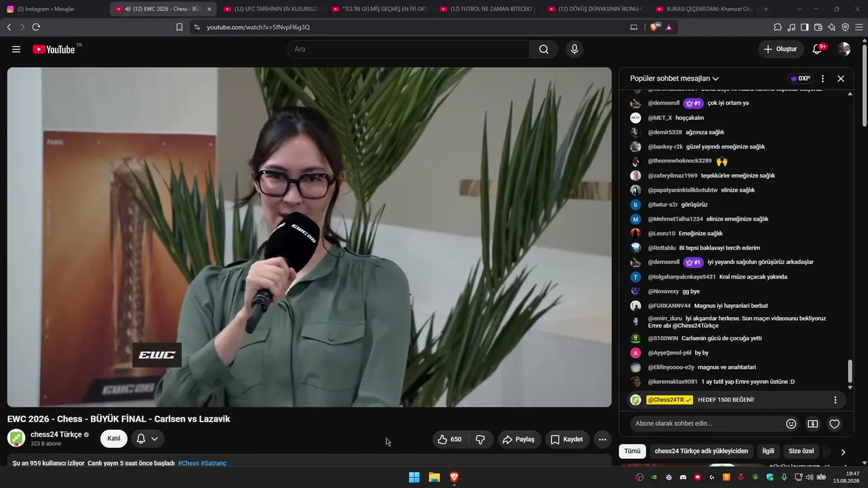
Task: Open the chess24 Türkçe channel name
Action: (x=56, y=434)
